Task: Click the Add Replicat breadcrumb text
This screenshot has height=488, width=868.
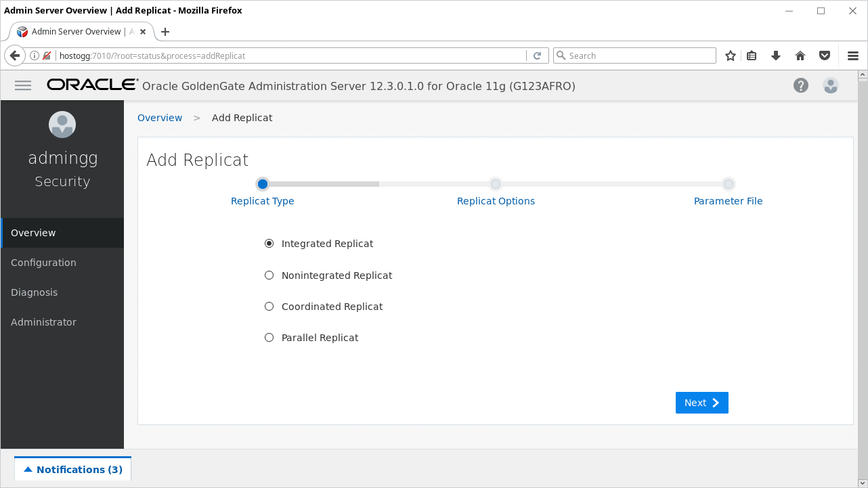Action: click(x=242, y=118)
